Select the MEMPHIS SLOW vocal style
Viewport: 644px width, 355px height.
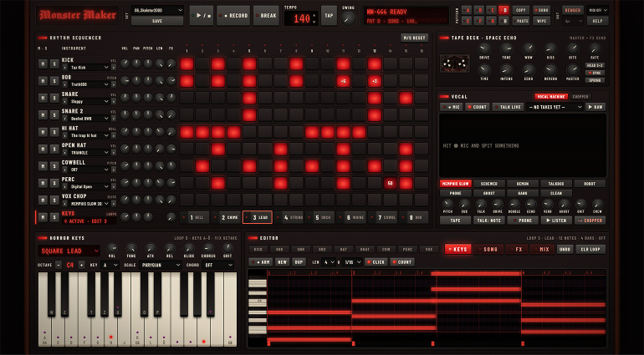pos(455,184)
